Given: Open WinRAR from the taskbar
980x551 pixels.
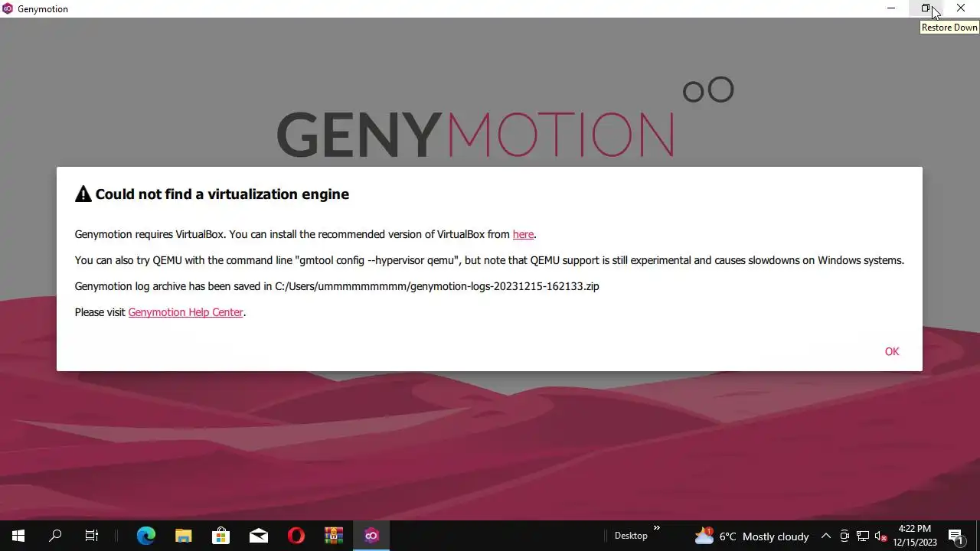Looking at the screenshot, I should pos(334,536).
